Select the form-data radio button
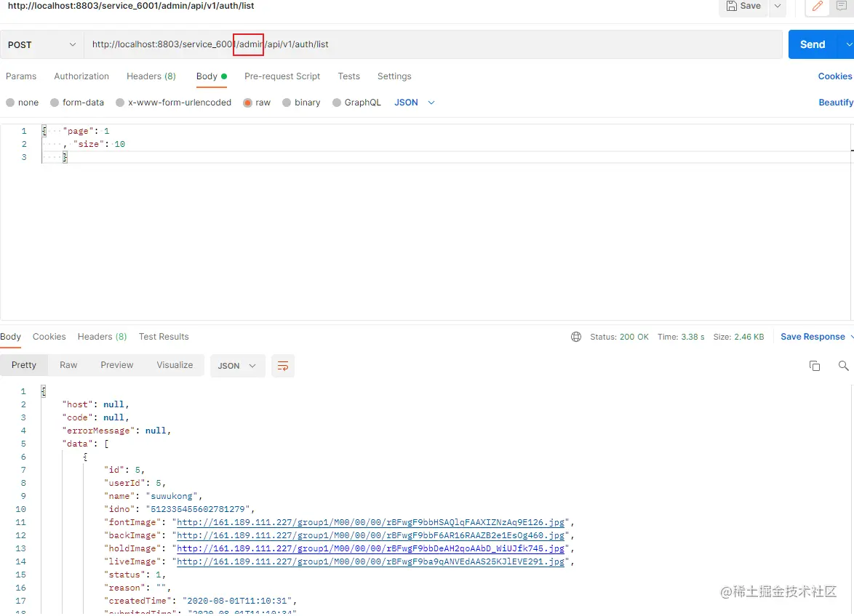 55,103
